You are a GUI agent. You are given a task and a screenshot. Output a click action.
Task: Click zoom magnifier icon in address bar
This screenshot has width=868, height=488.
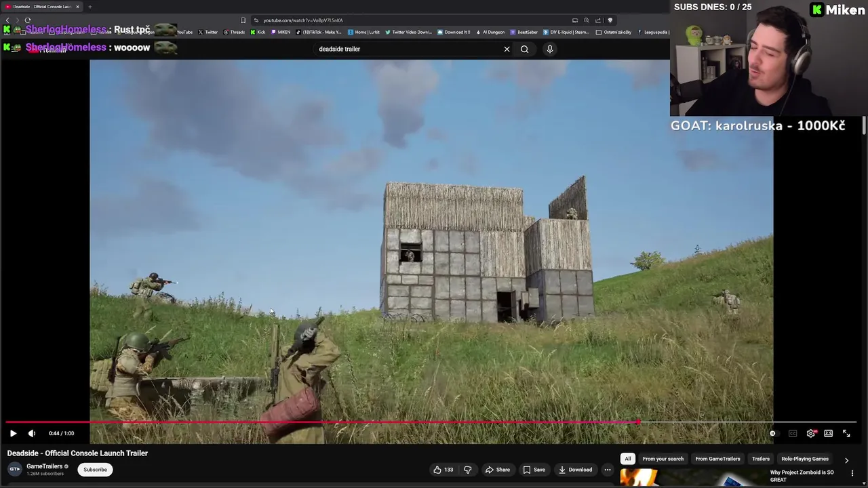click(x=587, y=20)
